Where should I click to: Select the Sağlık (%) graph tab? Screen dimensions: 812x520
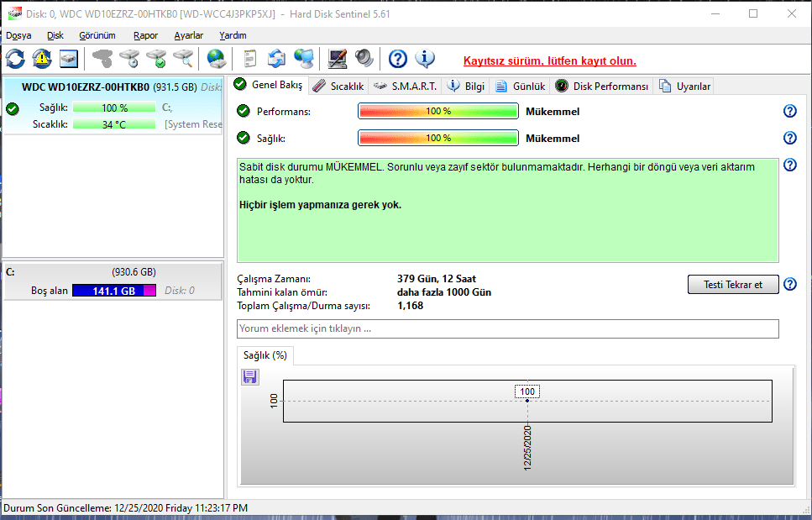[x=265, y=355]
